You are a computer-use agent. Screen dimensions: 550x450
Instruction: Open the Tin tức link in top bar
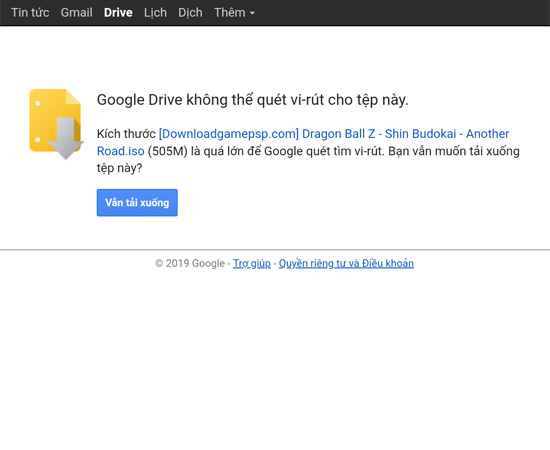coord(30,13)
